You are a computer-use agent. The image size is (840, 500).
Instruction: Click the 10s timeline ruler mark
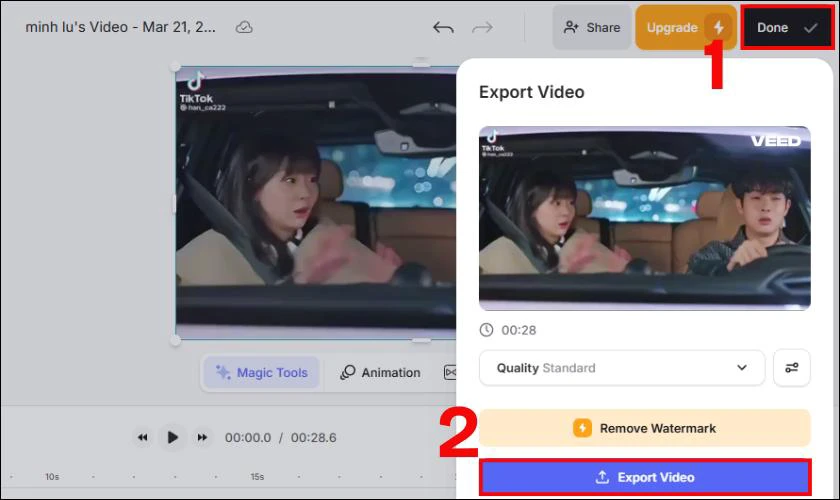tap(52, 476)
